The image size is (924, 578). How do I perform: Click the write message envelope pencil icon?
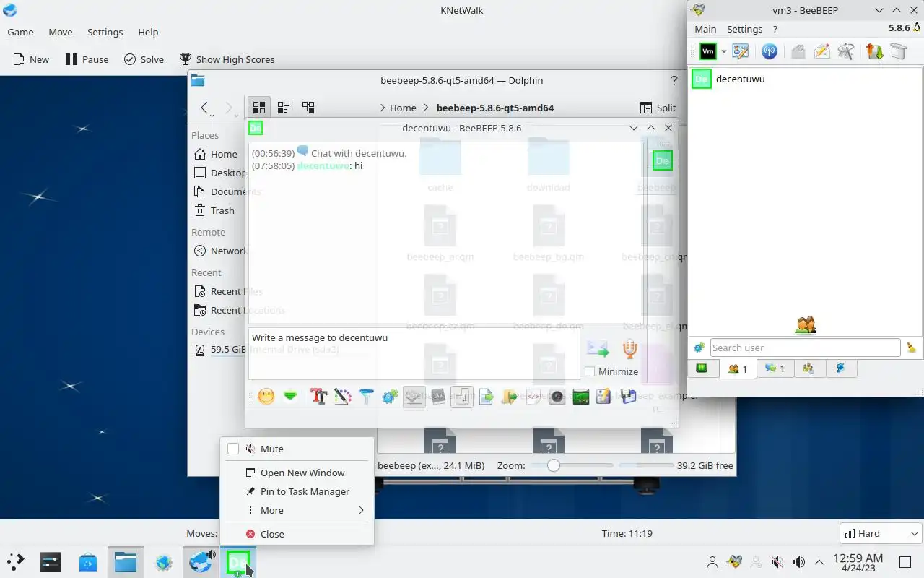(x=822, y=51)
